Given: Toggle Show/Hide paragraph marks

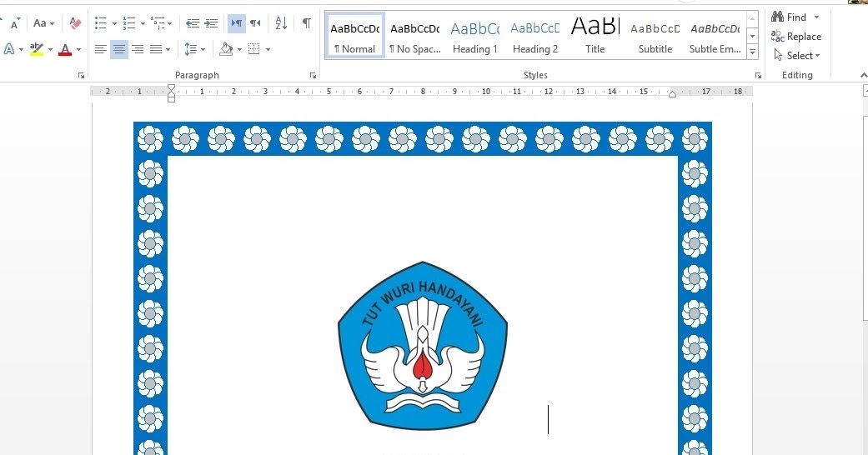Looking at the screenshot, I should [306, 23].
